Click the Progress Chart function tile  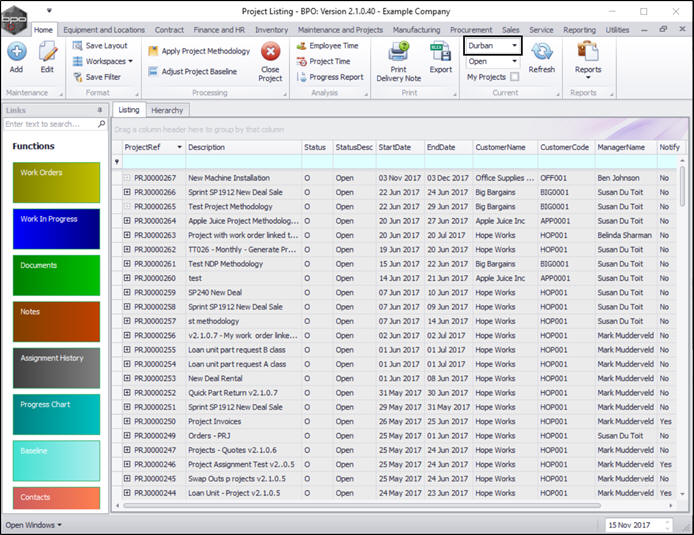tap(56, 414)
